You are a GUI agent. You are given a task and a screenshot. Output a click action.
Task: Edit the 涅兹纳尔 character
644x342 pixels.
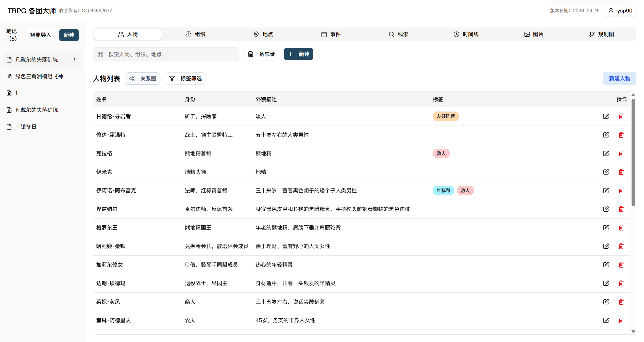[x=606, y=209]
